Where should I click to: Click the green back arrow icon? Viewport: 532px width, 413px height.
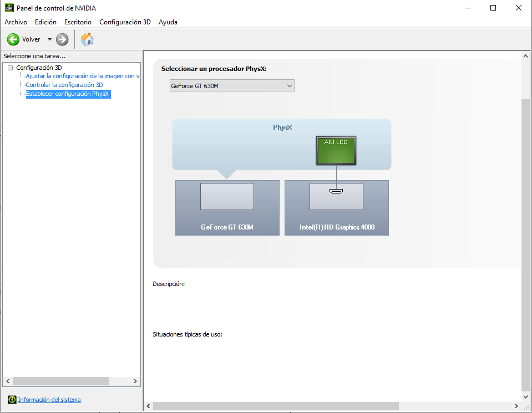click(x=13, y=39)
